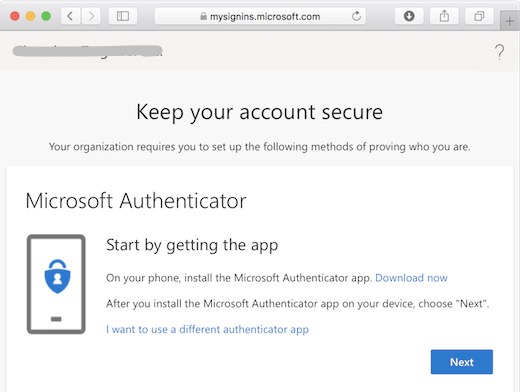This screenshot has width=520, height=392.
Task: Close the Safari window with the red button
Action: coord(15,16)
